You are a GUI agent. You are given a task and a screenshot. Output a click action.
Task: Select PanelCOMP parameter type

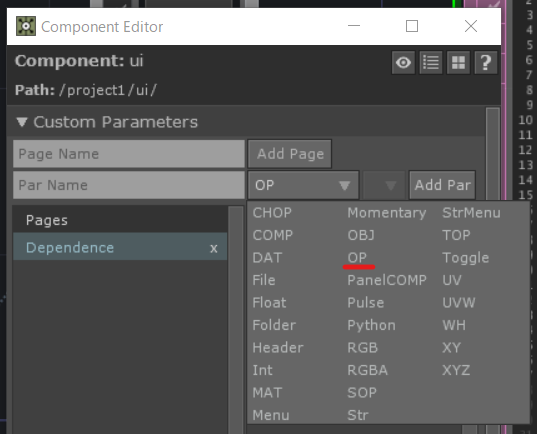click(387, 280)
